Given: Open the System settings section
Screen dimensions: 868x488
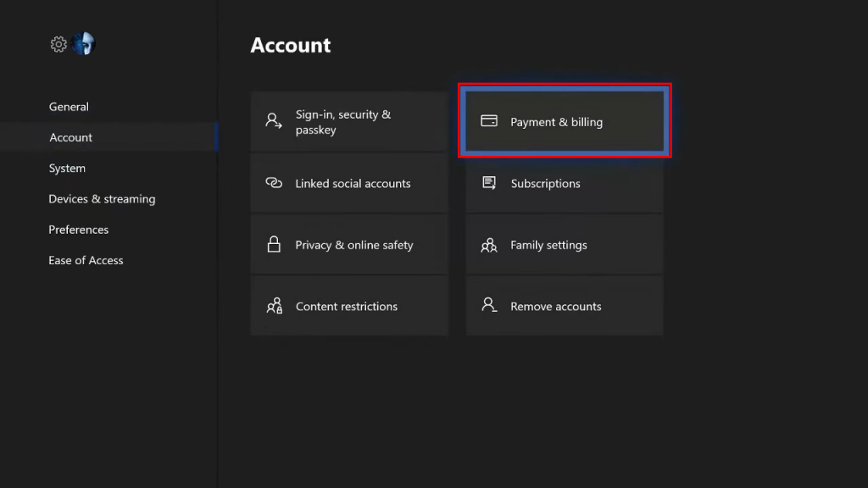Looking at the screenshot, I should pos(67,168).
